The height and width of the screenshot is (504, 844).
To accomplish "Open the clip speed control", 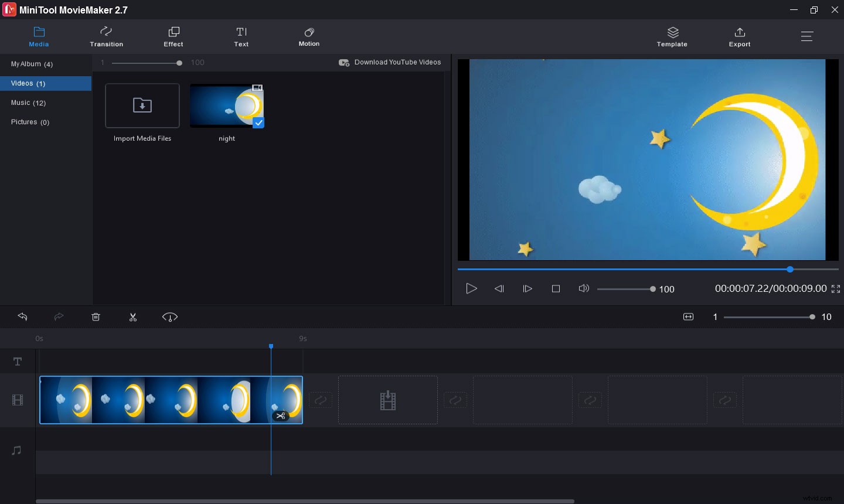I will pyautogui.click(x=170, y=317).
